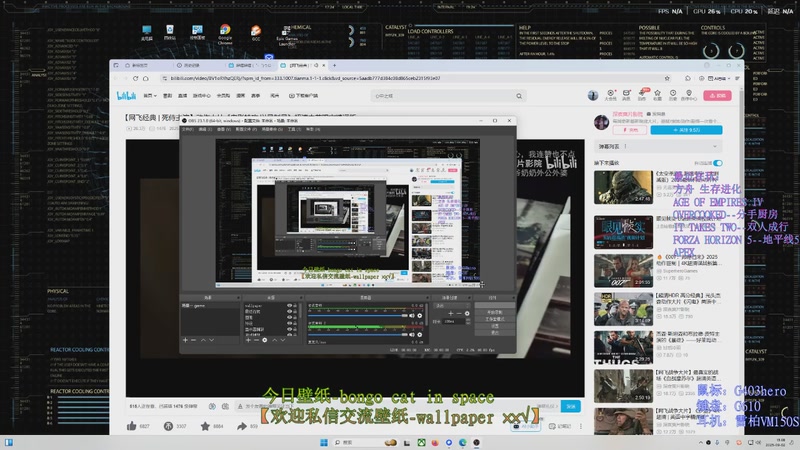Click the 充电 button under uploader name
Viewport: 800px width, 450px height.
pyautogui.click(x=630, y=130)
